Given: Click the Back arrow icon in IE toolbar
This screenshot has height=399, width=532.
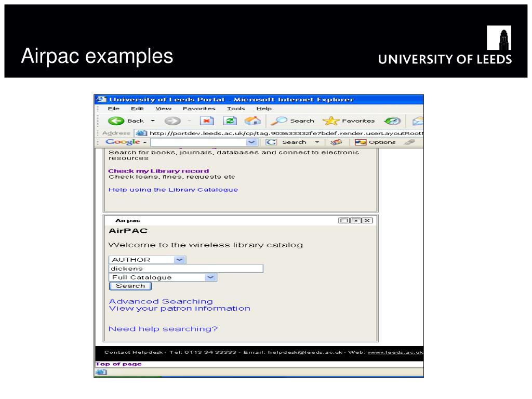Looking at the screenshot, I should tap(116, 121).
